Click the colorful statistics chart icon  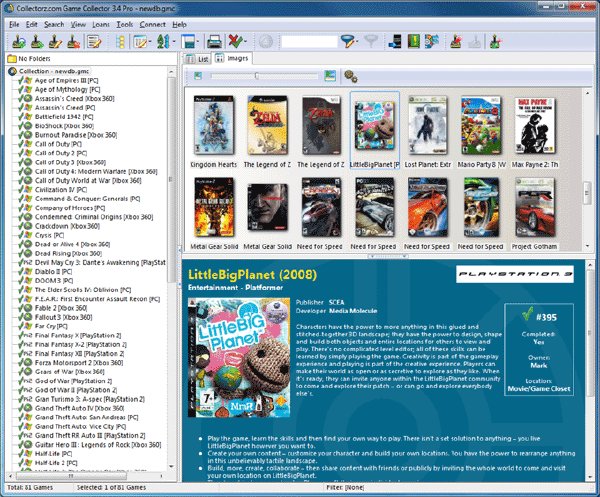pos(432,41)
